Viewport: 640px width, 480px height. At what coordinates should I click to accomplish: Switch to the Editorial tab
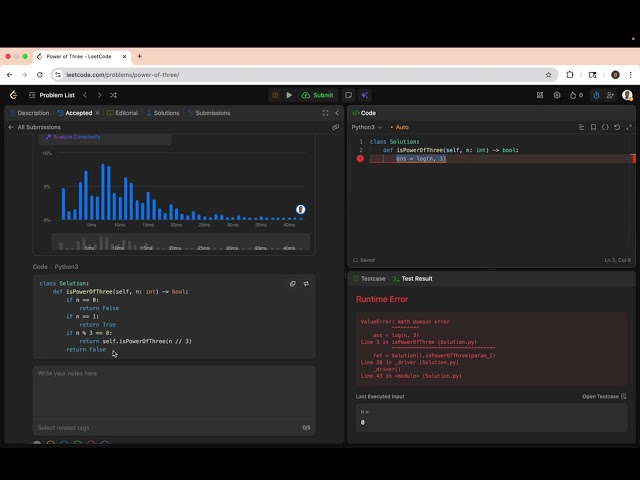pos(122,113)
